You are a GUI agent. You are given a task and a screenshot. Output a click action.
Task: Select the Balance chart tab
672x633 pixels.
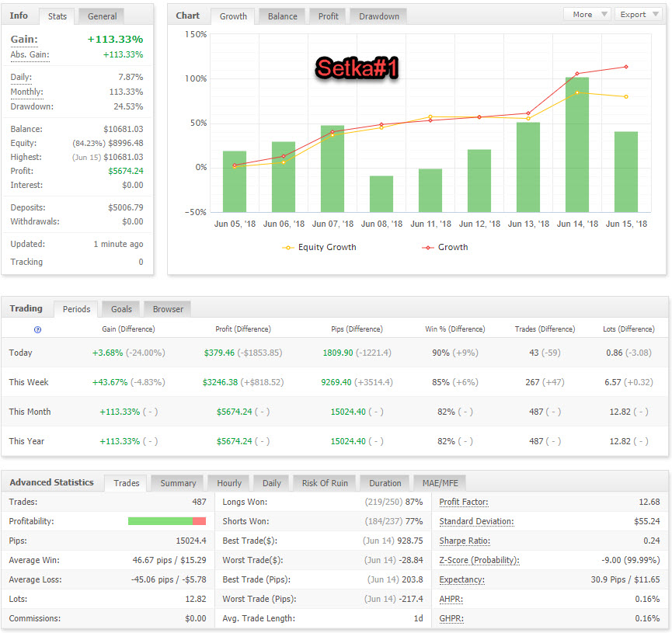click(283, 16)
